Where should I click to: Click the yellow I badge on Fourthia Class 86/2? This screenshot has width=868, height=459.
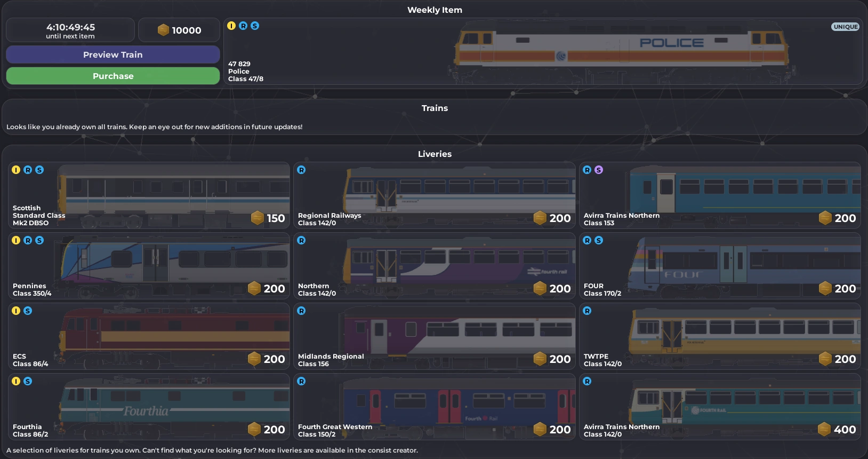pyautogui.click(x=16, y=381)
